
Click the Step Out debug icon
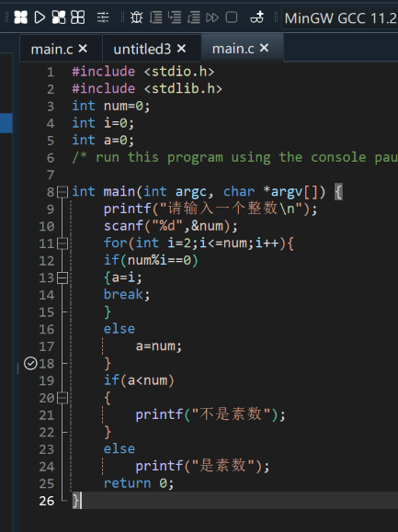tap(194, 17)
